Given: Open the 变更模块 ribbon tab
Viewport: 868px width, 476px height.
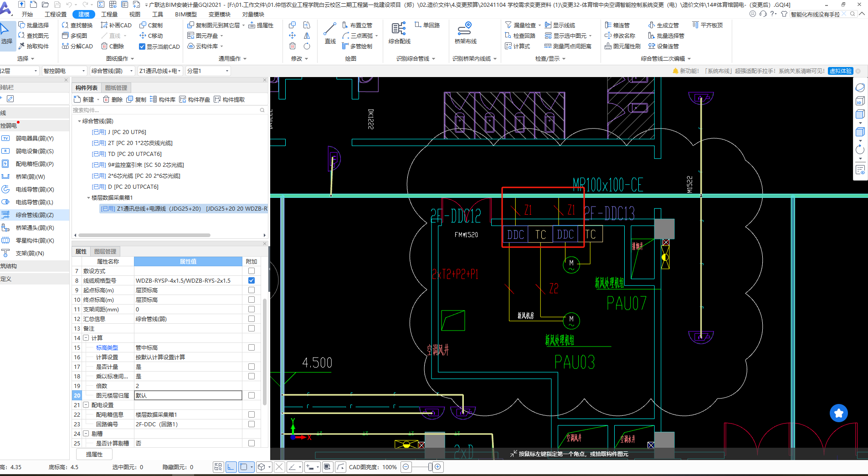Looking at the screenshot, I should pos(220,14).
